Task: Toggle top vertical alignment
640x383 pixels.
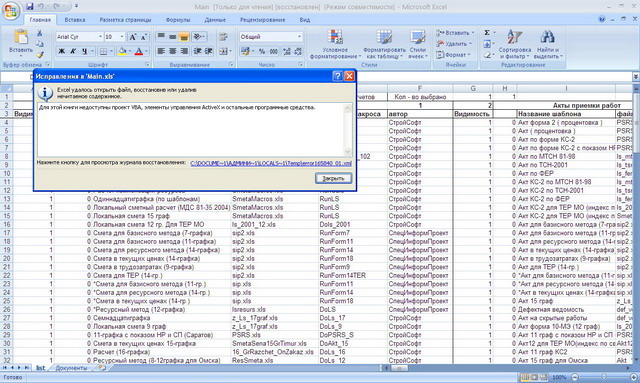Action: (x=161, y=37)
